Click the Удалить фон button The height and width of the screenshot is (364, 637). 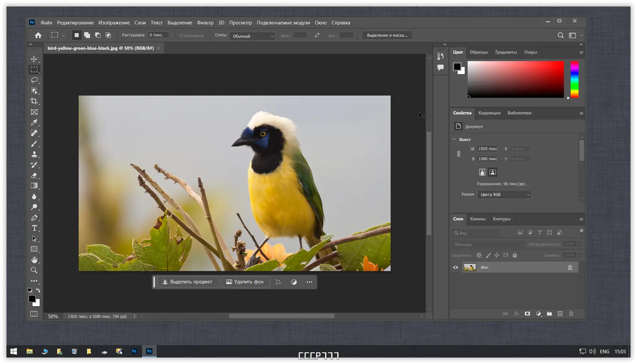point(245,282)
